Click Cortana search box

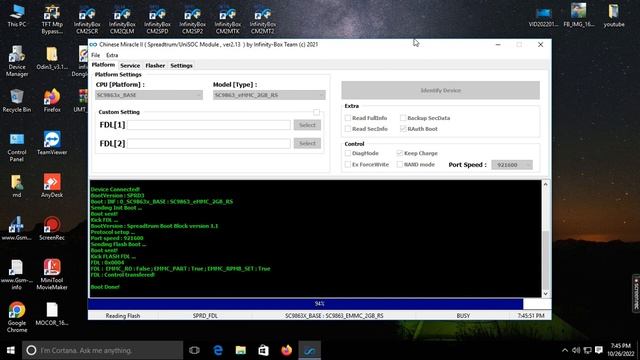pyautogui.click(x=102, y=350)
